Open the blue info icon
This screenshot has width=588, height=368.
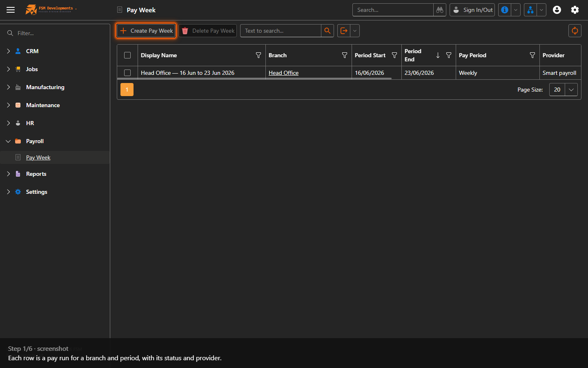click(505, 10)
